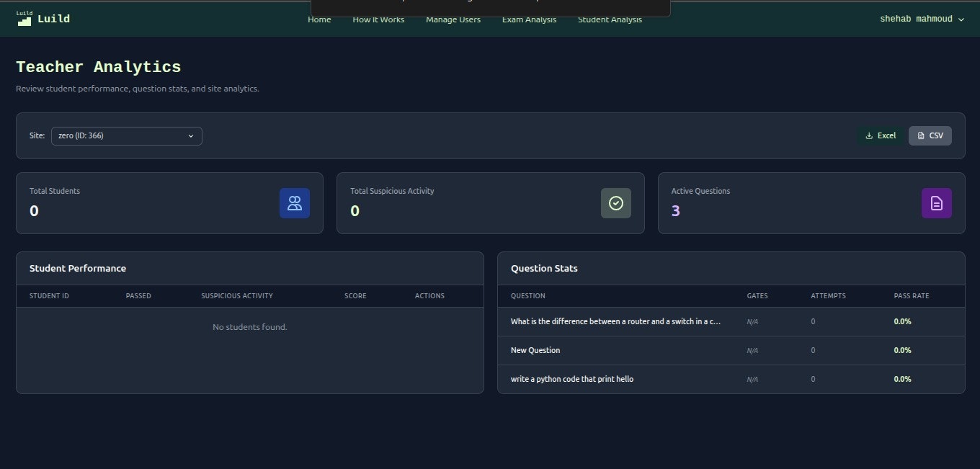The height and width of the screenshot is (469, 980).
Task: Export data with the Excel button
Action: [881, 135]
